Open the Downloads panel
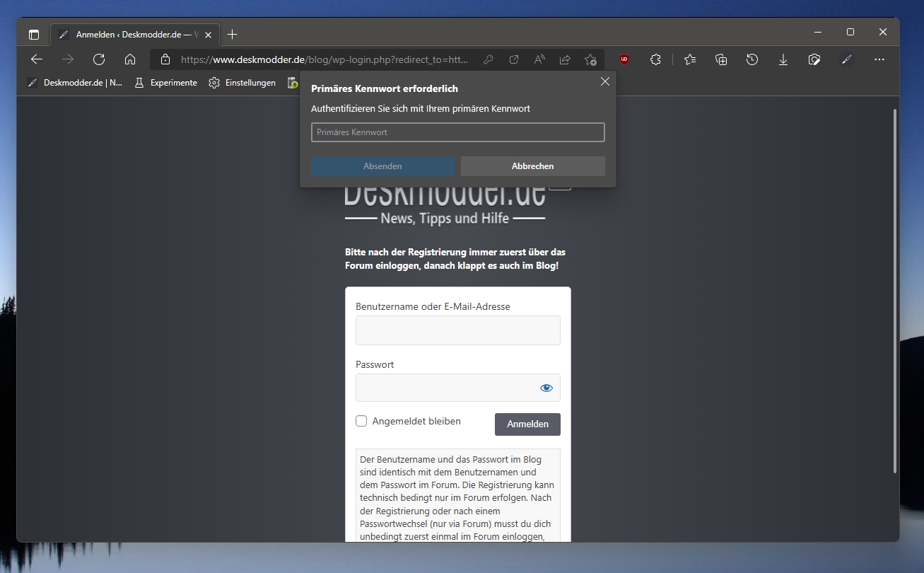924x573 pixels. coord(783,59)
